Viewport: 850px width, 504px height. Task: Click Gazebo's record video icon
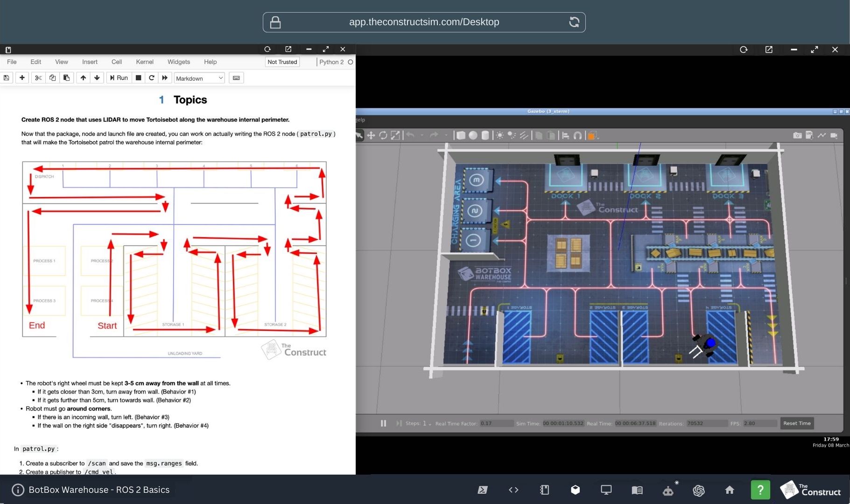(834, 135)
